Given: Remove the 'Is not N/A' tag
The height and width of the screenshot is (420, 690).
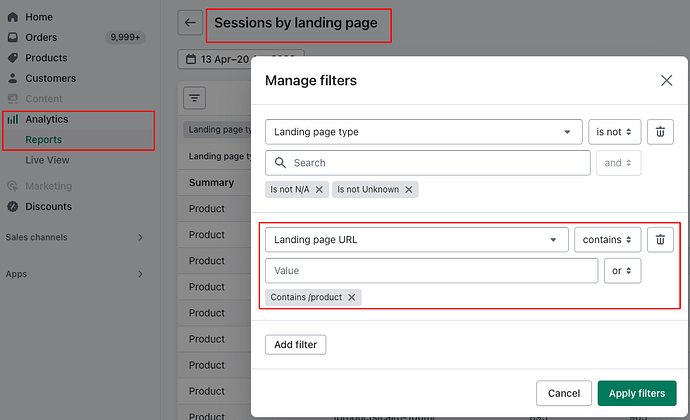Looking at the screenshot, I should (x=320, y=189).
